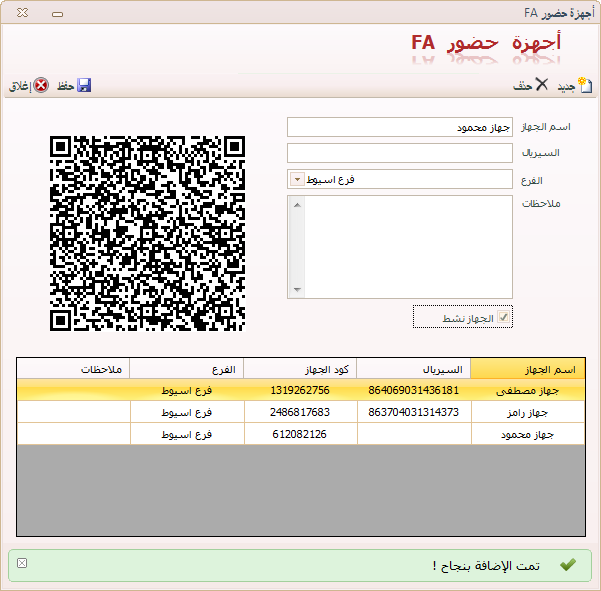Click the حذف (Delete) X icon
This screenshot has height=591, width=601.
pos(542,84)
